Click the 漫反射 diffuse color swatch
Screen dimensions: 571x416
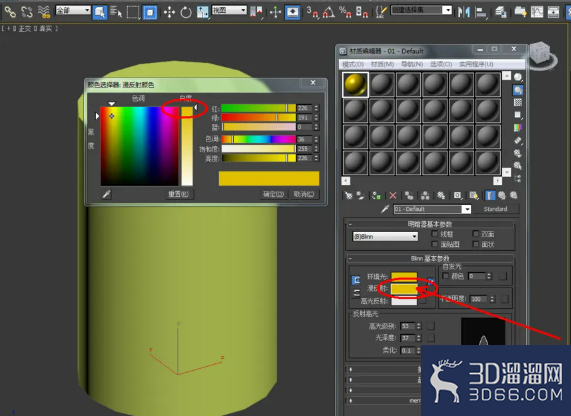click(x=404, y=289)
